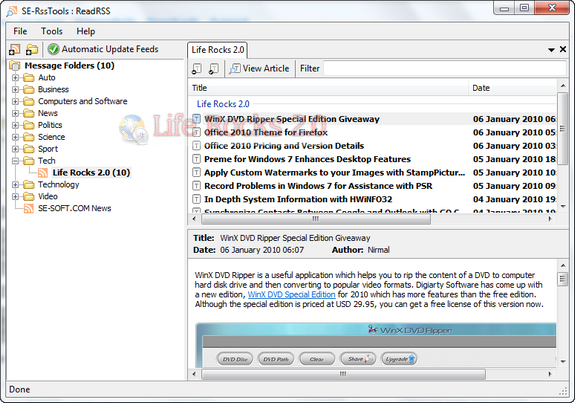Toggle Automatic Update Feeds

click(x=103, y=49)
